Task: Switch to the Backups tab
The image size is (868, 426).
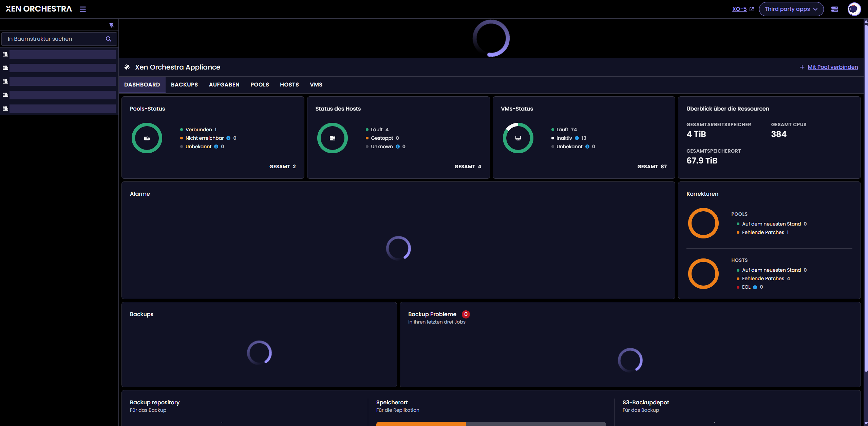Action: (184, 85)
